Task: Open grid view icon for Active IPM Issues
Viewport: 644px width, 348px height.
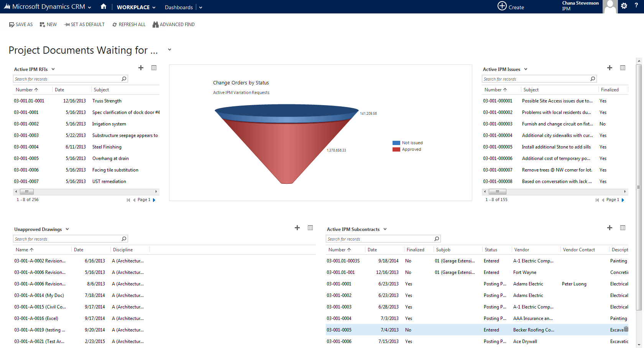Action: (623, 68)
